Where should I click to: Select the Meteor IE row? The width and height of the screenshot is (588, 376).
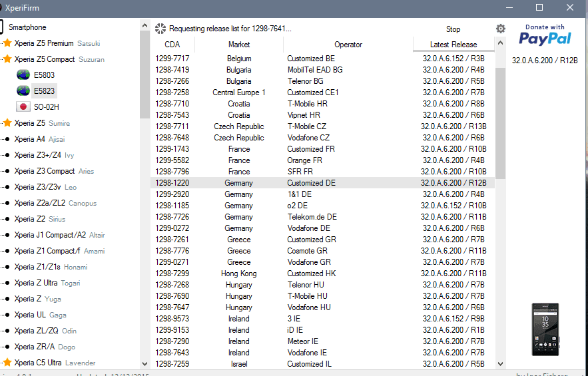(x=322, y=341)
